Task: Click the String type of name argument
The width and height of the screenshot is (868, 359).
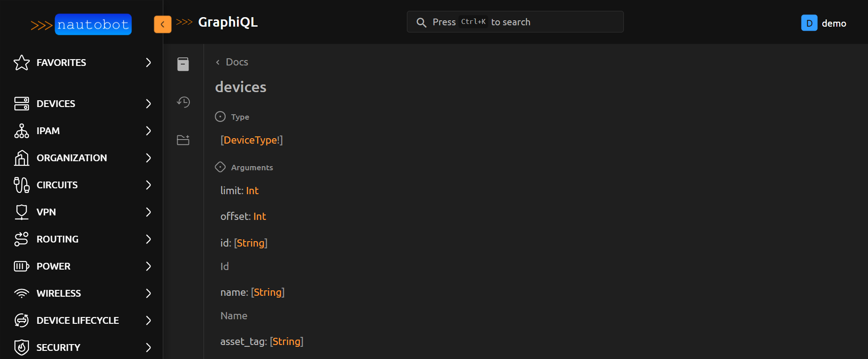Action: click(x=268, y=292)
